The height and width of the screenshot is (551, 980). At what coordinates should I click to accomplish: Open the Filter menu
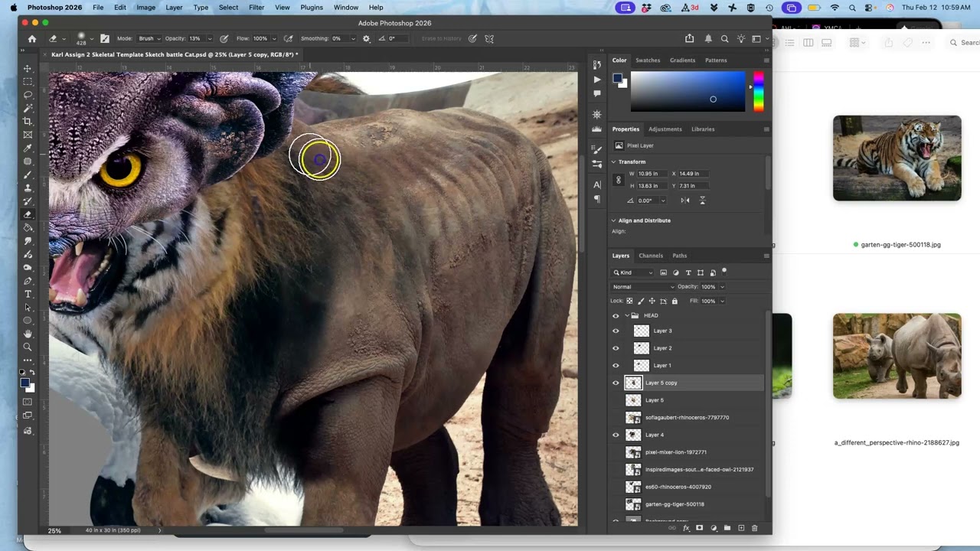[x=256, y=8]
